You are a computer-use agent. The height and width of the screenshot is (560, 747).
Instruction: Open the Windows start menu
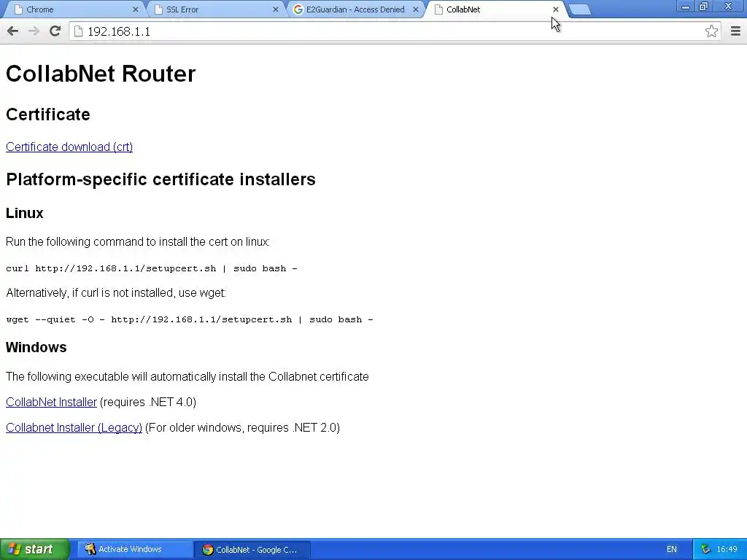[34, 549]
